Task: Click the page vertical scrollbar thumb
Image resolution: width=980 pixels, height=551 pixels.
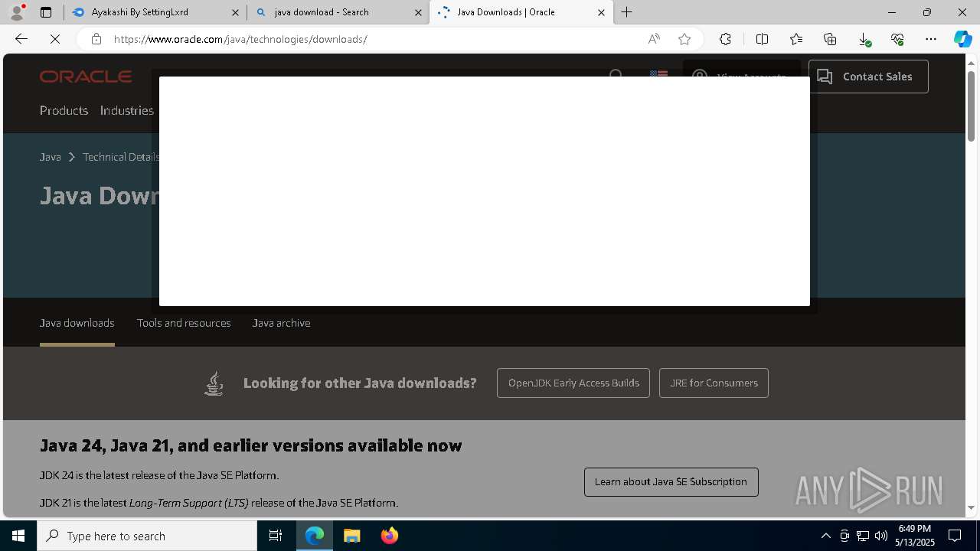Action: (971, 106)
